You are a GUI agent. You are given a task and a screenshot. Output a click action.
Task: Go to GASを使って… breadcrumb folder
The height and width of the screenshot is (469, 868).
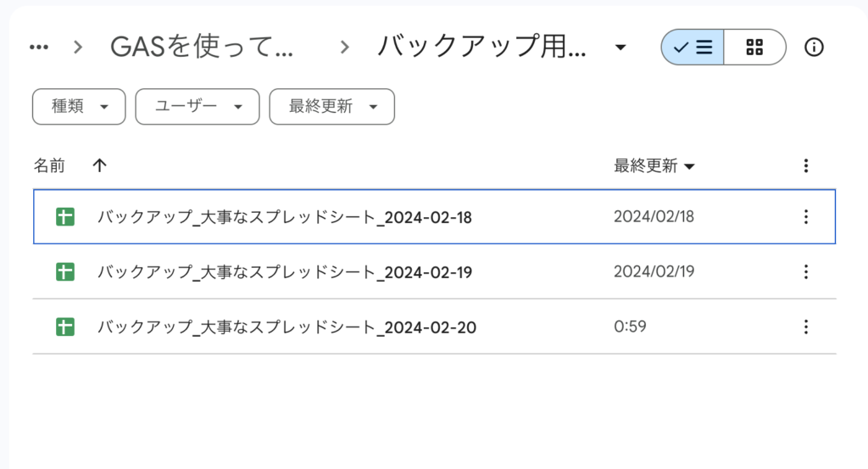(202, 47)
